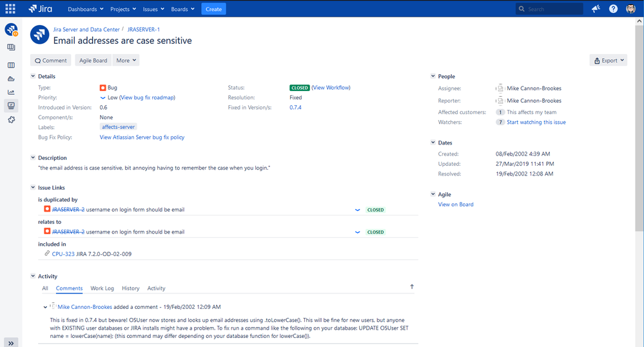Click link icon beside CPU-323
644x347 pixels.
47,253
